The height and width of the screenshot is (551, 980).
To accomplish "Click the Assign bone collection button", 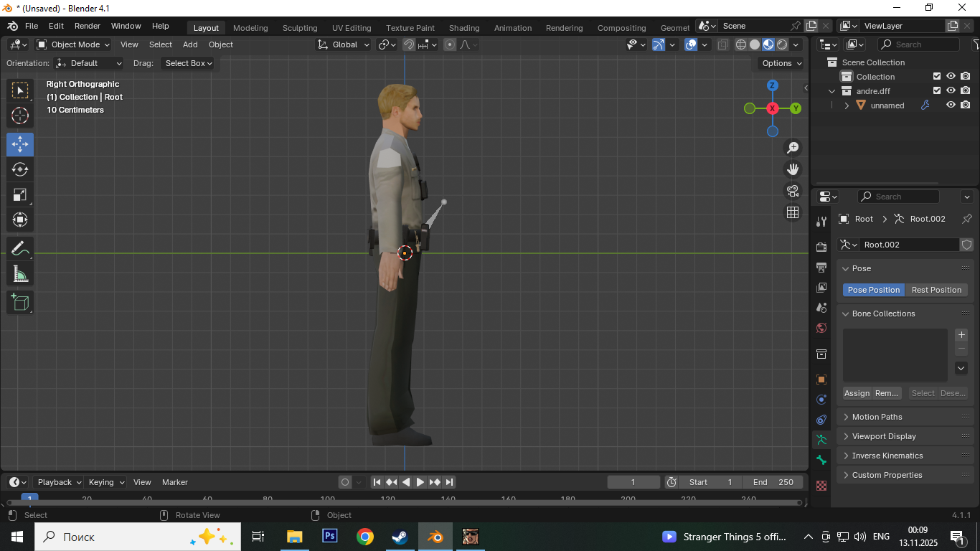I will click(857, 393).
